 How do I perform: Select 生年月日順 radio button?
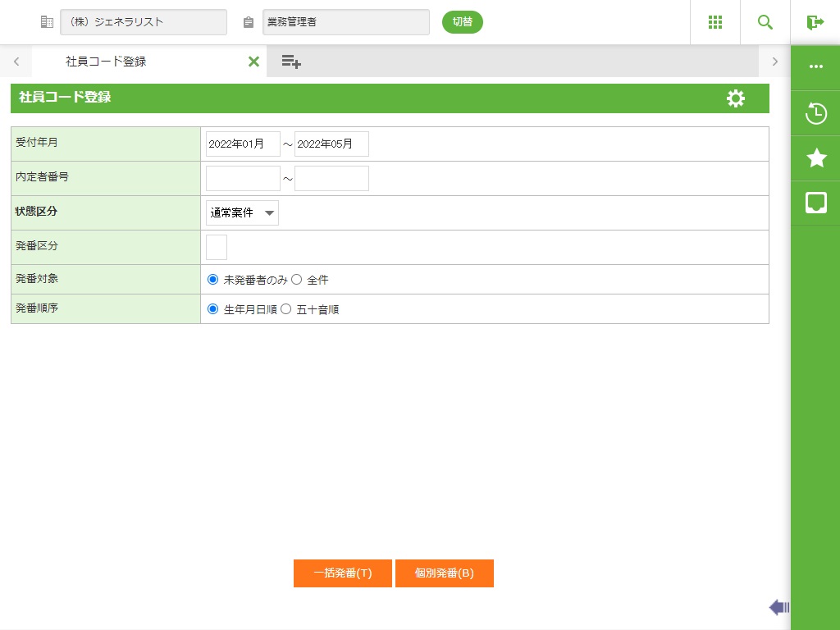point(213,310)
